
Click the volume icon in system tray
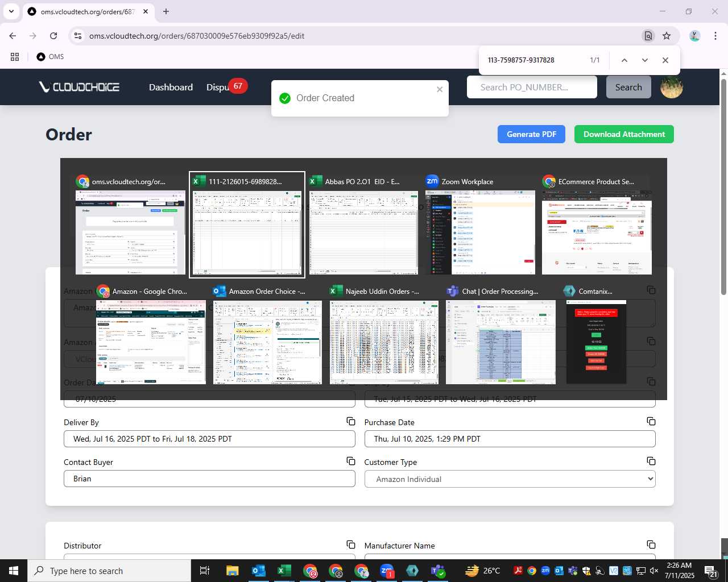point(654,571)
